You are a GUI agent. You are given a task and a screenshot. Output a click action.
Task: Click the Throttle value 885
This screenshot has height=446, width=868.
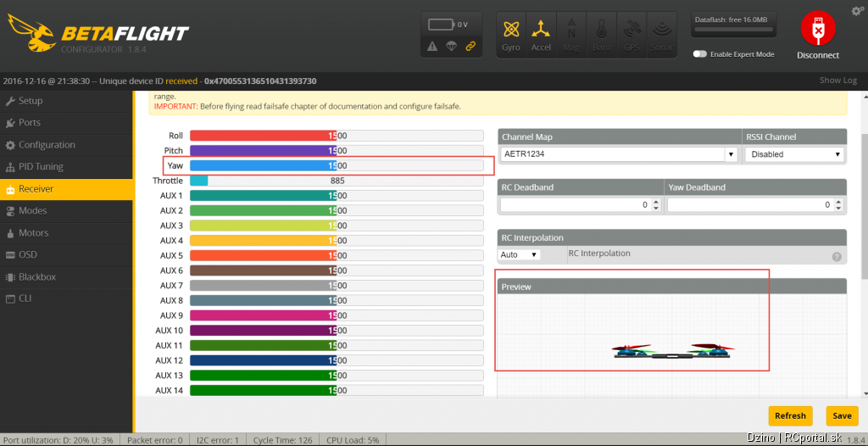(x=337, y=181)
